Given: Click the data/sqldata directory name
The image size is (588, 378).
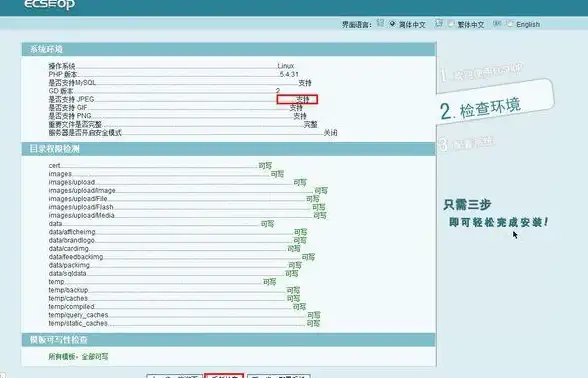Looking at the screenshot, I should [68, 273].
